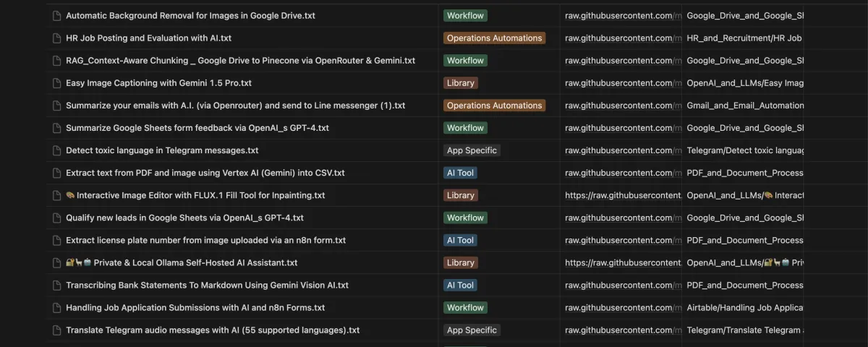Select Operations Automations tag in HR Job Posting row

[494, 38]
